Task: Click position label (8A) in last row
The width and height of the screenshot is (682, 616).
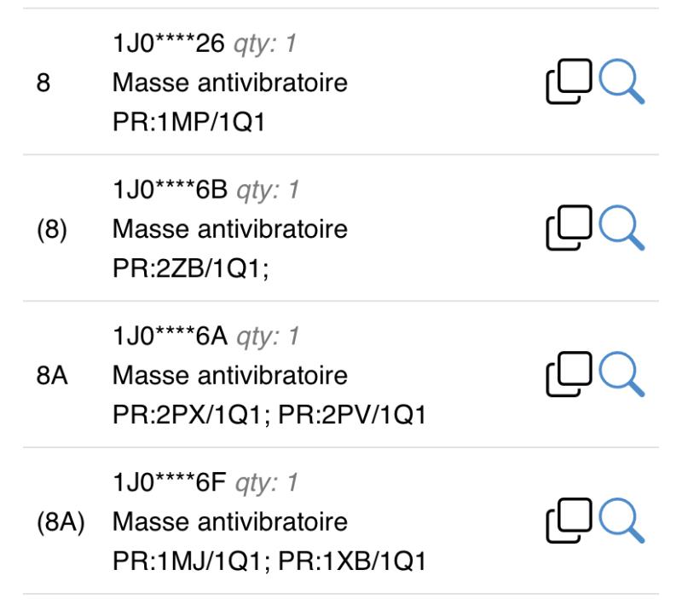Action: pos(61,522)
